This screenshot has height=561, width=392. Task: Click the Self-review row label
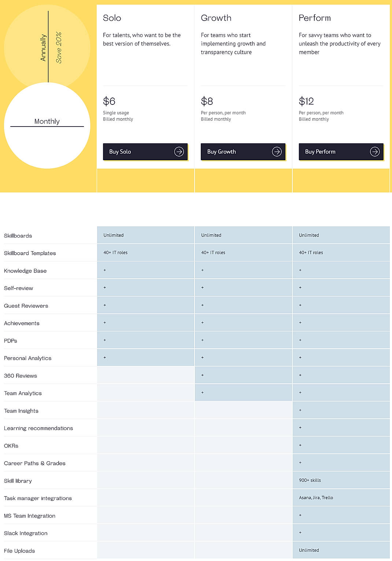(18, 288)
